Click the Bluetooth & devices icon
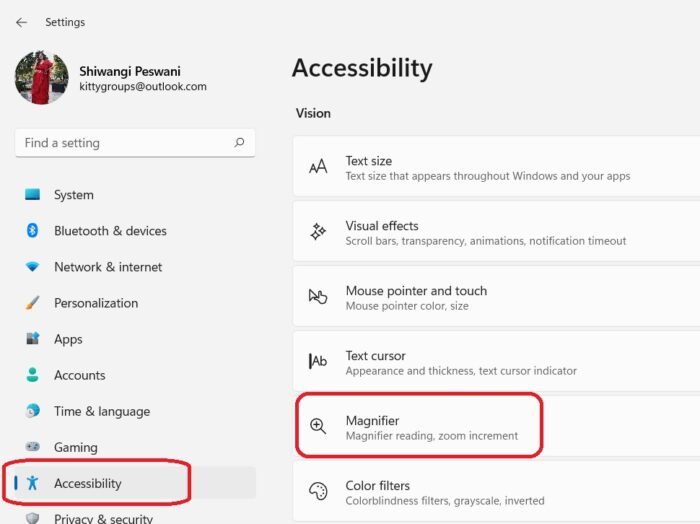The width and height of the screenshot is (700, 524). click(32, 231)
